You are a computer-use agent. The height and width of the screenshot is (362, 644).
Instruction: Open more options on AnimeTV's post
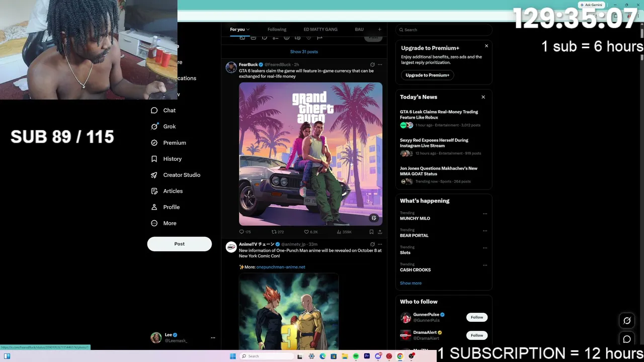tap(380, 244)
